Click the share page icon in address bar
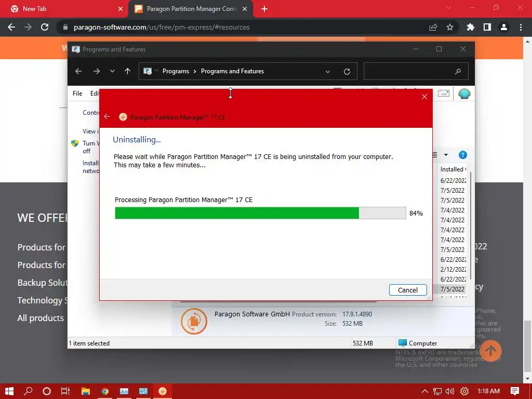The width and height of the screenshot is (532, 399). (x=433, y=28)
